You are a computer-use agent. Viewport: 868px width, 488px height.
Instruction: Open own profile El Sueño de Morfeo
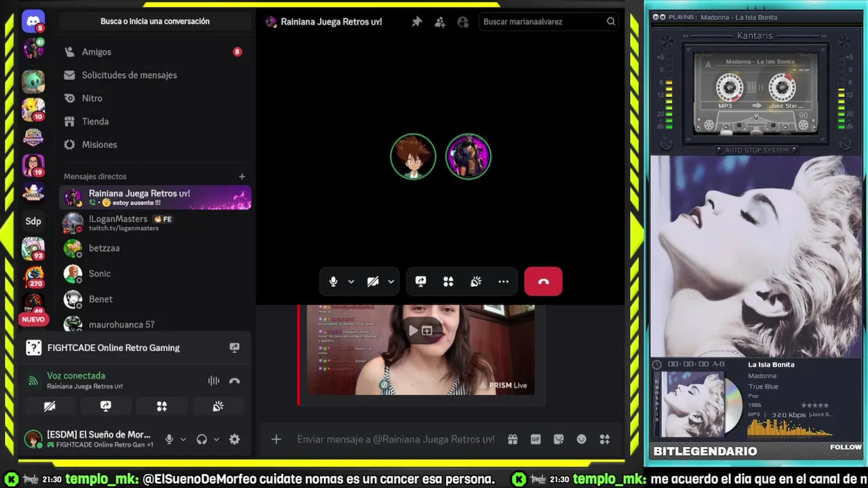[x=89, y=439]
